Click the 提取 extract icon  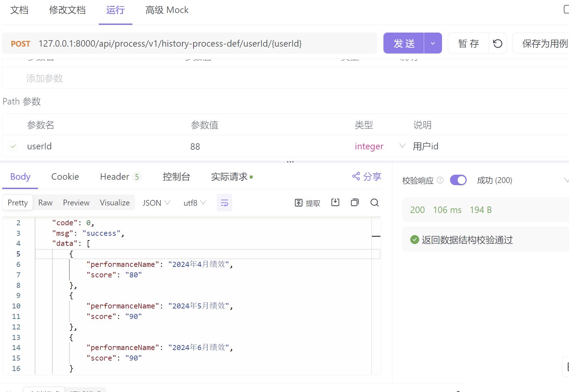pyautogui.click(x=298, y=203)
